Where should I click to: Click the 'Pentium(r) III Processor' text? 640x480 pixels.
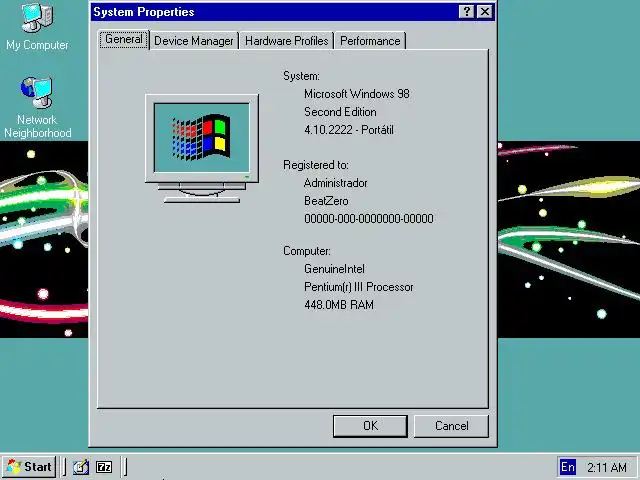tap(359, 287)
